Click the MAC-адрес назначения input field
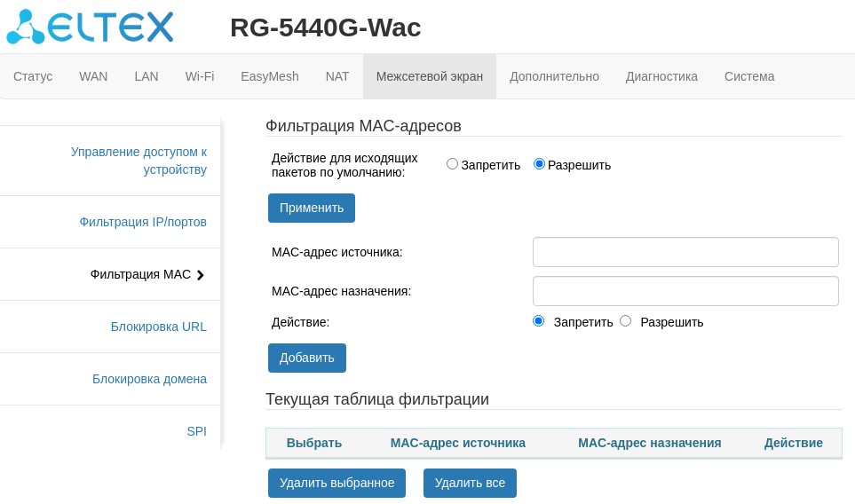The height and width of the screenshot is (504, 855). [x=685, y=291]
